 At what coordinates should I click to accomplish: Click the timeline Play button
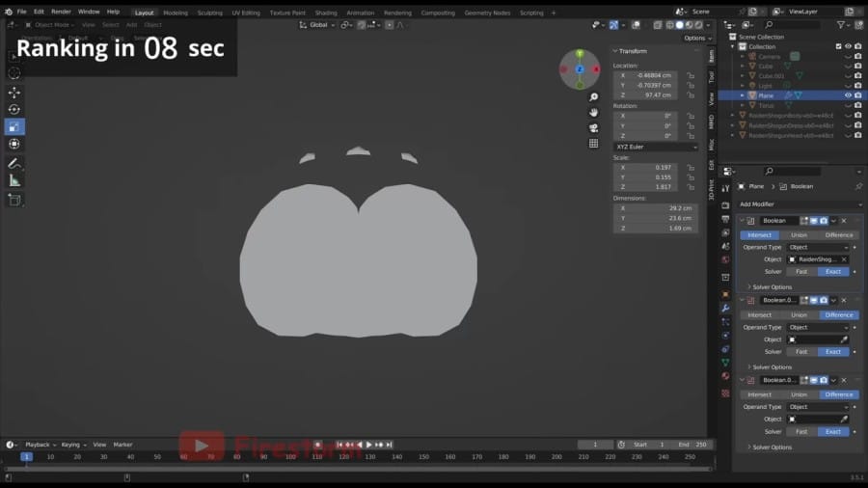369,445
